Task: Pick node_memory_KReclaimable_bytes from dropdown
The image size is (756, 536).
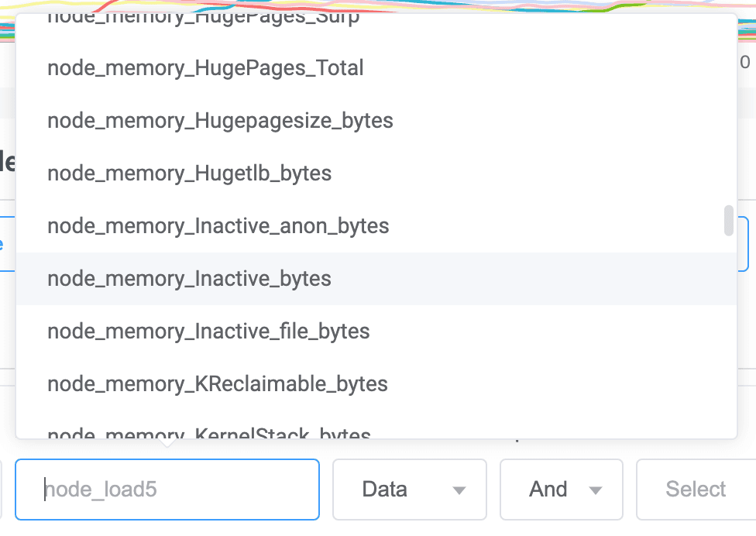Action: click(x=376, y=384)
